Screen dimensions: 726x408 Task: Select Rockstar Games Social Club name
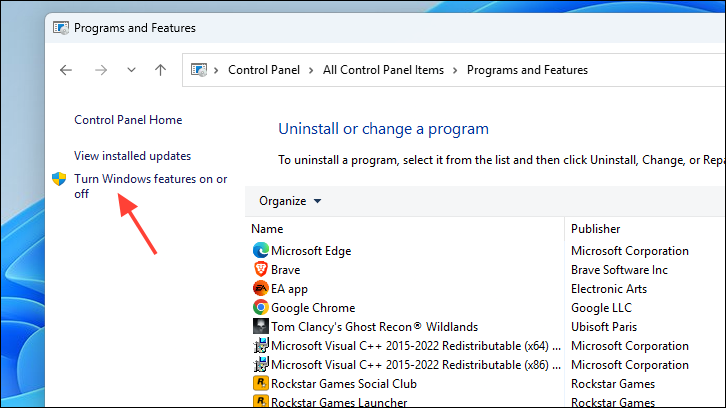tap(344, 384)
